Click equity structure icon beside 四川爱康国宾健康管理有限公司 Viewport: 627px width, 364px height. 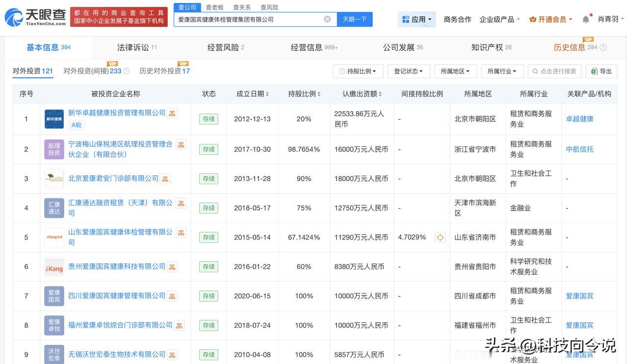pos(172,296)
